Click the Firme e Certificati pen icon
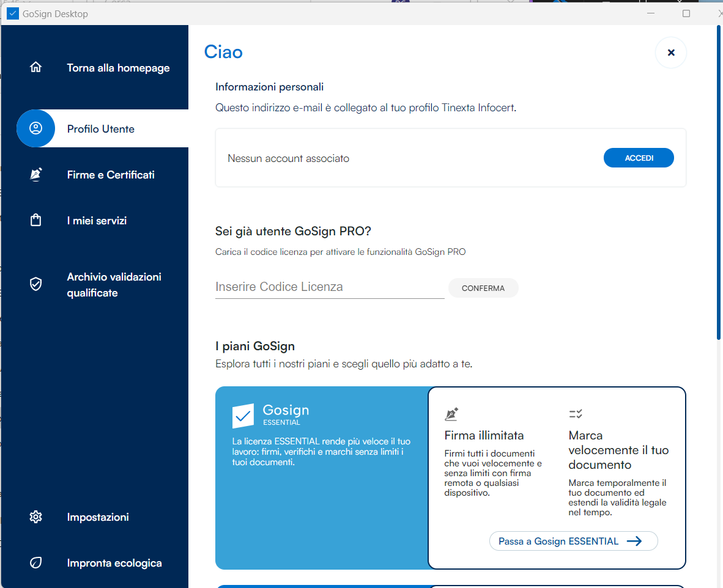The width and height of the screenshot is (723, 588). [x=35, y=175]
